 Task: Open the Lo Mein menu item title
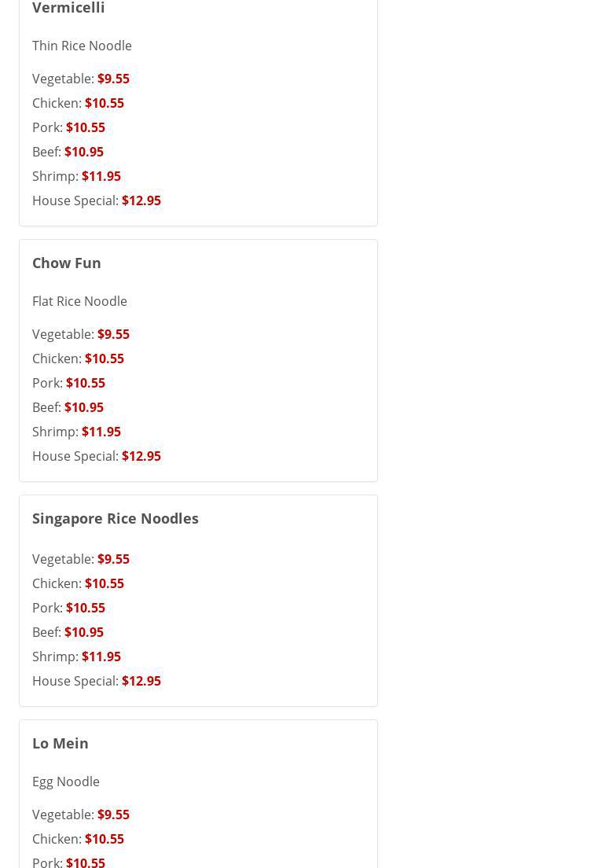coord(60,743)
